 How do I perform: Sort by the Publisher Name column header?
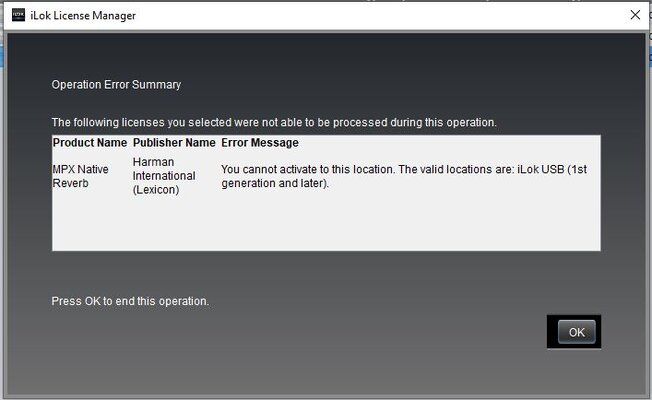[x=174, y=143]
